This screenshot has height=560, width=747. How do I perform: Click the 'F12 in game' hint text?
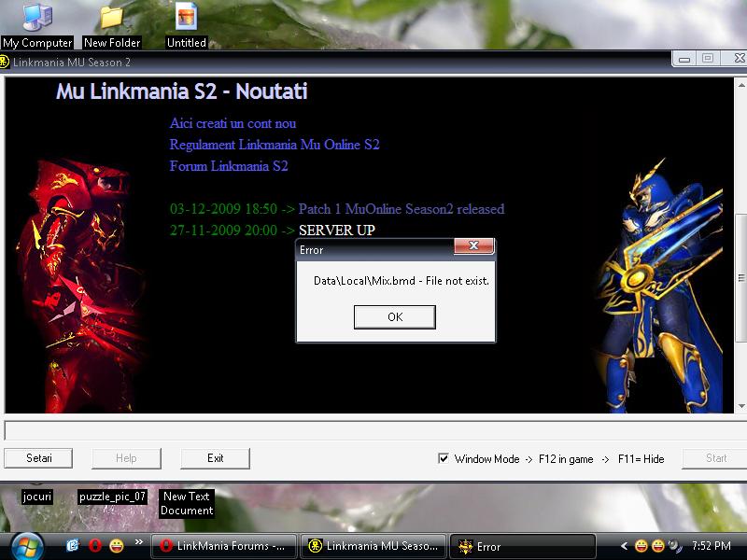[566, 459]
